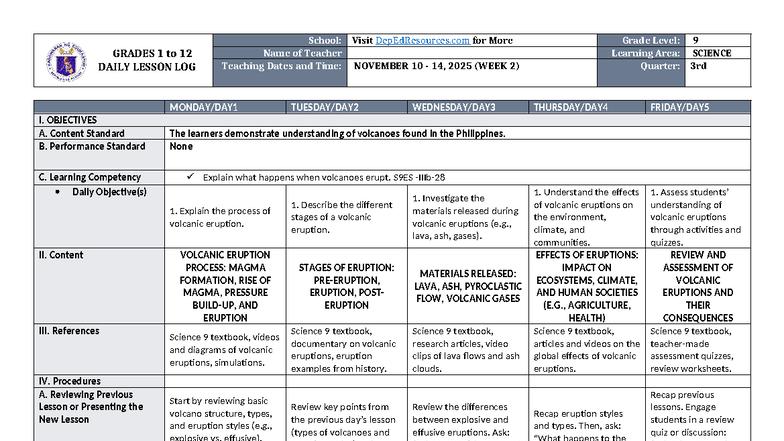The height and width of the screenshot is (441, 784).
Task: Select 'NOVEMBER 10 - 14, 2025 (WEEK 2)' text
Action: [x=436, y=66]
